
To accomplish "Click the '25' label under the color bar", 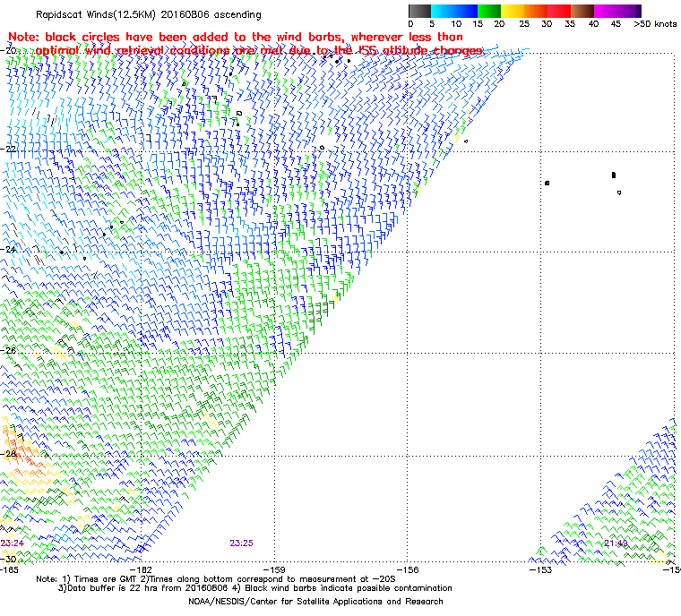I will (x=524, y=24).
